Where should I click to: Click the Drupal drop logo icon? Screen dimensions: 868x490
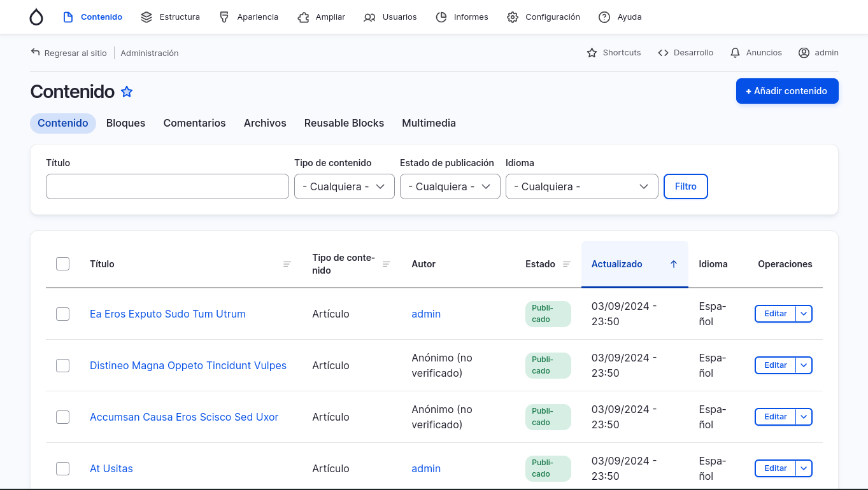point(36,17)
